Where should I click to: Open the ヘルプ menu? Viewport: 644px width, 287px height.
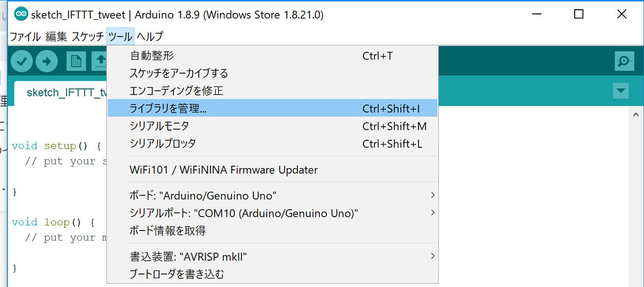(150, 37)
